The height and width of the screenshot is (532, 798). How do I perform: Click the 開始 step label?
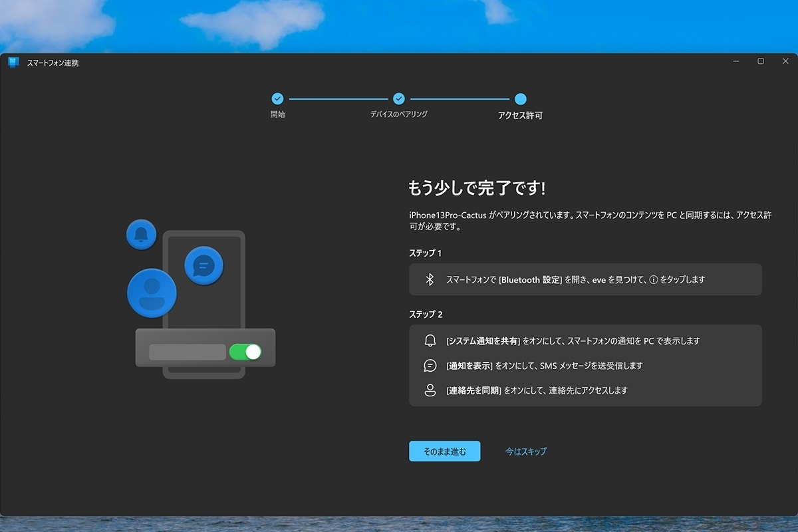[x=277, y=114]
